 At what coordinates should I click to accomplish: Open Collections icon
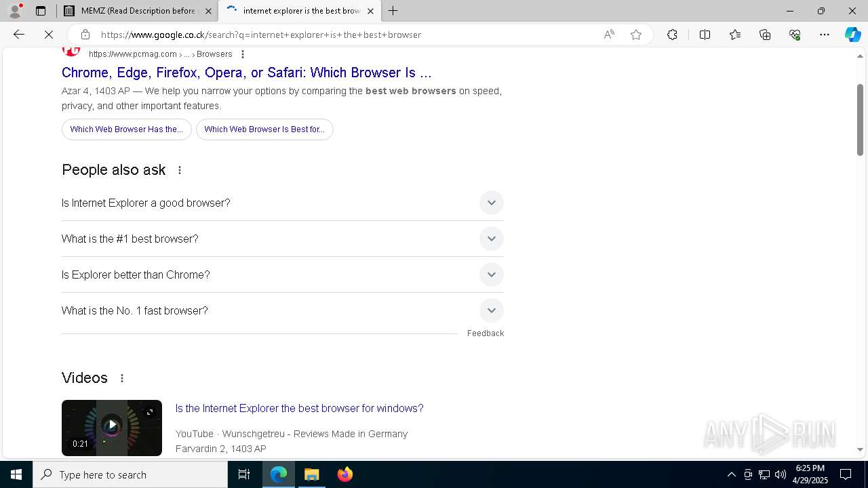pos(765,35)
